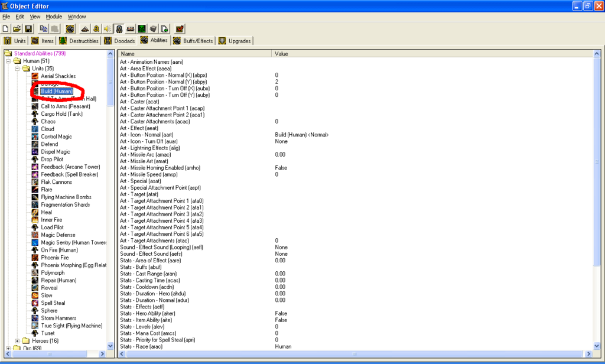The height and width of the screenshot is (364, 605).
Task: Select 'Stats - Race (arac)' property row
Action: pyautogui.click(x=356, y=347)
